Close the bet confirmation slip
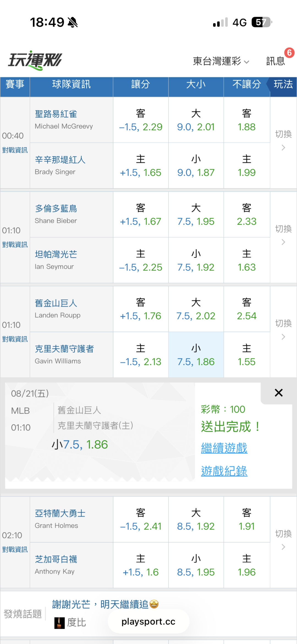Image resolution: width=297 pixels, height=644 pixels. click(279, 393)
